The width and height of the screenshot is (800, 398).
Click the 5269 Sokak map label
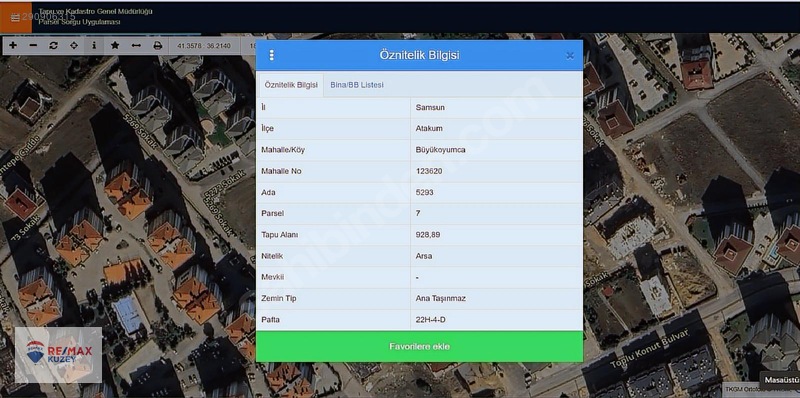(x=140, y=132)
